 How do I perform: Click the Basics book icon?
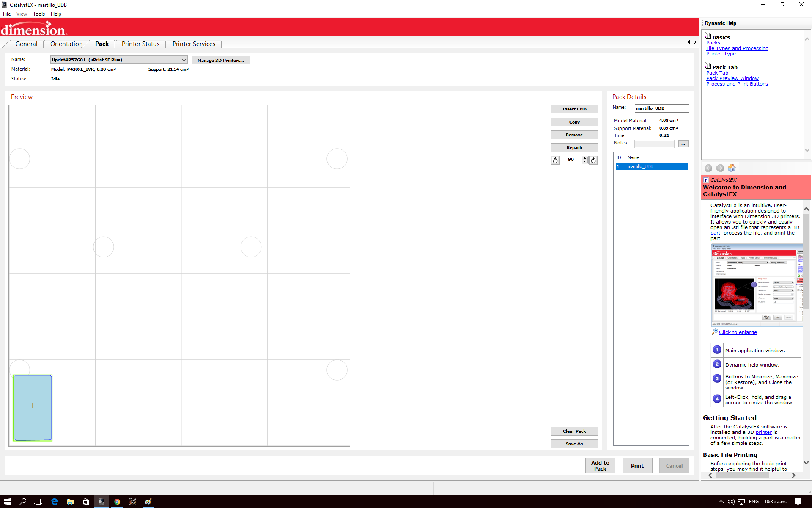tap(708, 36)
